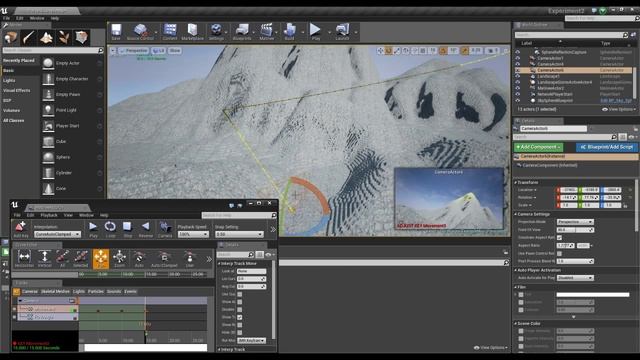This screenshot has height=360, width=640.
Task: Toggle Loop playback in Matinee
Action: point(110,229)
